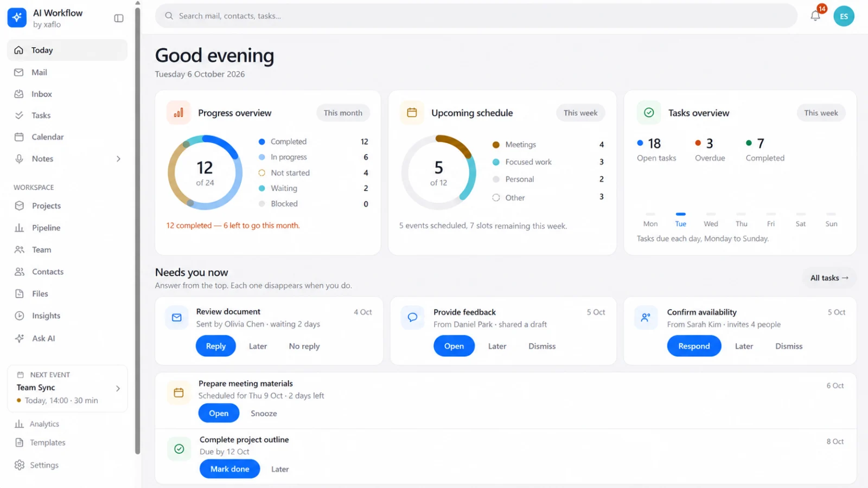Click the Prepare meeting materials calendar icon
This screenshot has height=488, width=868.
[x=178, y=393]
